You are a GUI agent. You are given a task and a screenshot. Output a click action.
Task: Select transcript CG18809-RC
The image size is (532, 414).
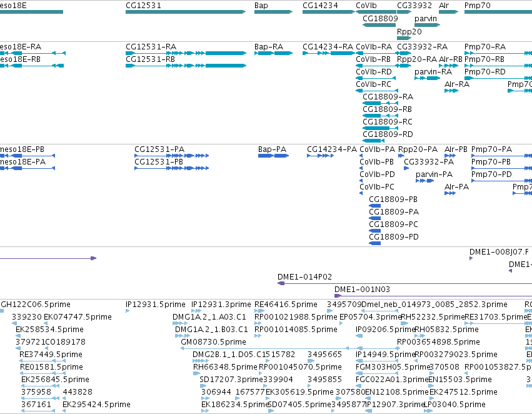380,128
